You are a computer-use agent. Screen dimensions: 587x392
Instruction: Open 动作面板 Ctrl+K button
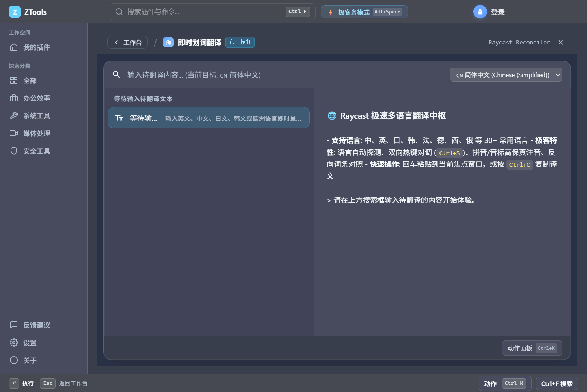pos(532,348)
